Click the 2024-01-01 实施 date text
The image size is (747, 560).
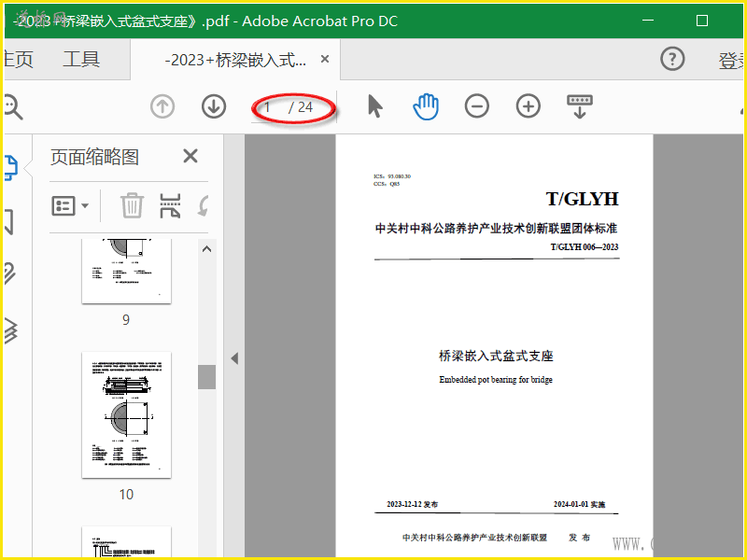(x=579, y=504)
